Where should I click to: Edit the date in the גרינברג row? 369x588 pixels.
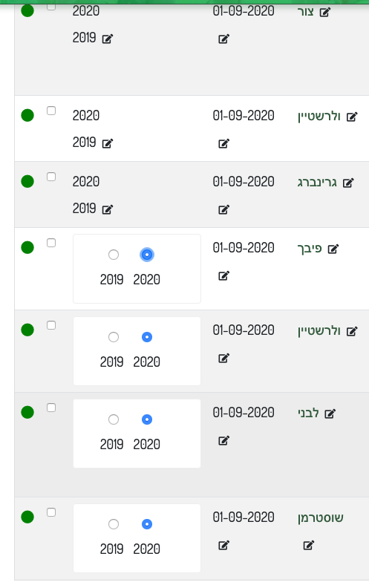coord(223,209)
